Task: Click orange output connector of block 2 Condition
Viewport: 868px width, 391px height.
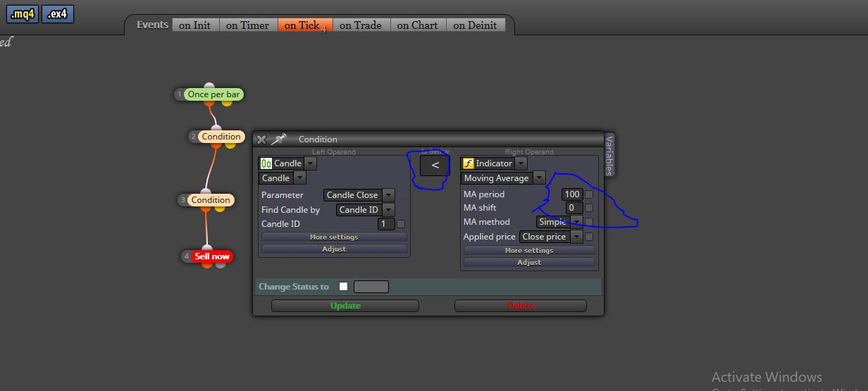Action: click(x=216, y=146)
